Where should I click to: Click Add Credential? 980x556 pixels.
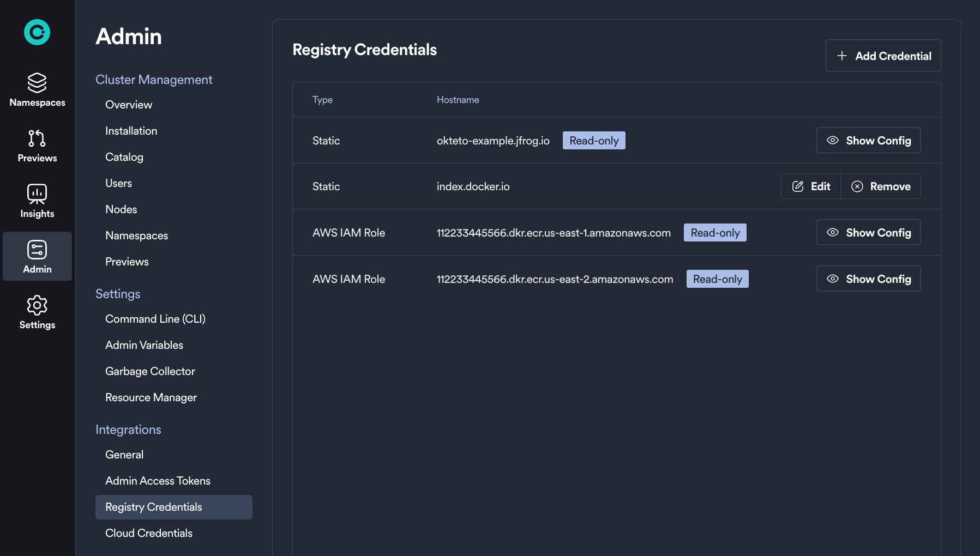(x=882, y=56)
